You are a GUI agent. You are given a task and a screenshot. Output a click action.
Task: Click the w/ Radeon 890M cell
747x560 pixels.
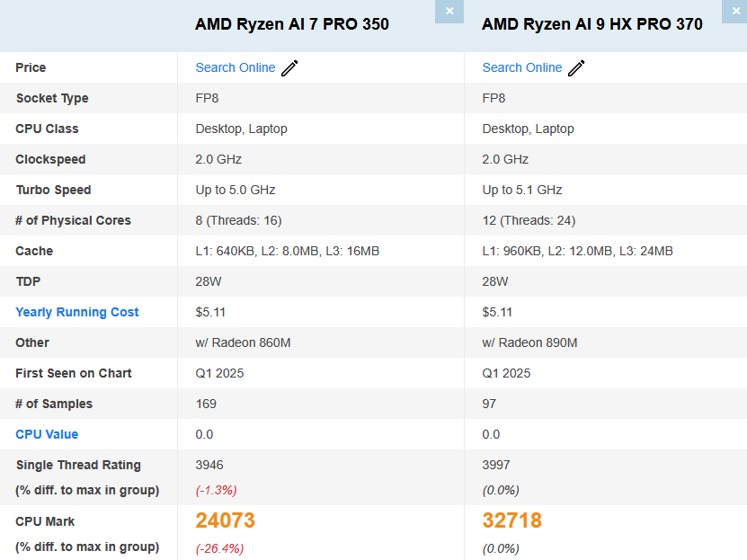click(x=529, y=342)
